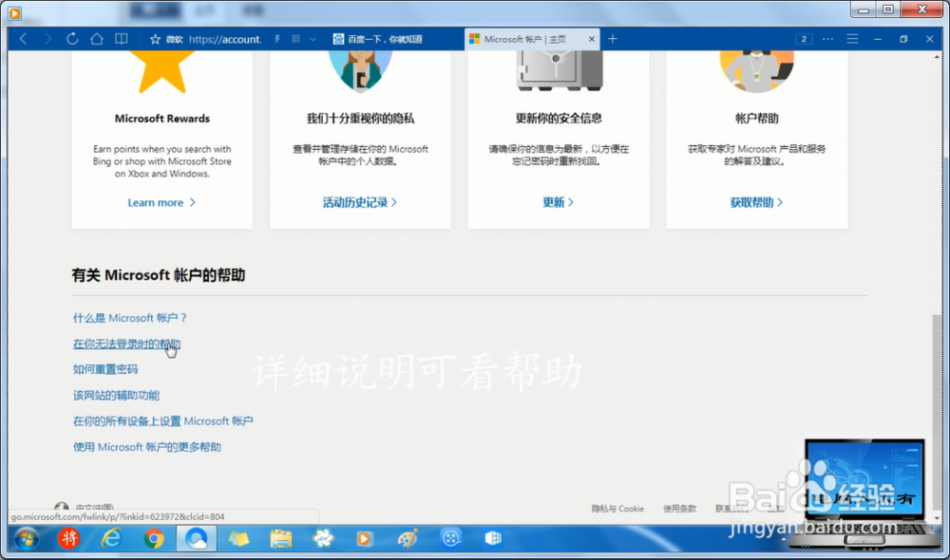Click the Learn more link under Microsoft Rewards
Screen dimensions: 950x560
coord(156,202)
